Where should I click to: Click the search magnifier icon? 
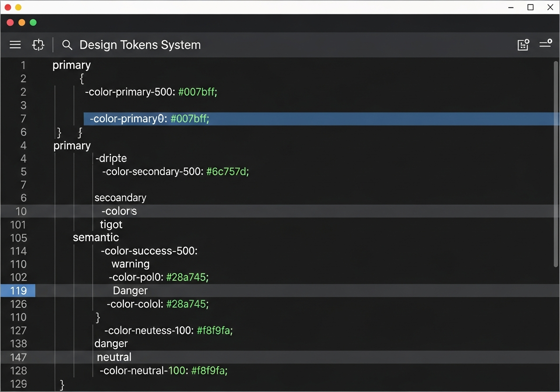(67, 45)
